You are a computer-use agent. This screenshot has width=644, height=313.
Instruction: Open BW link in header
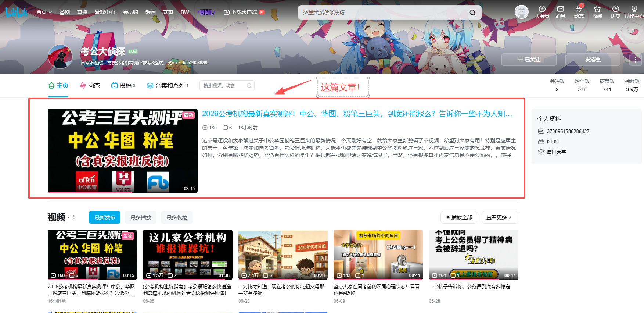click(x=185, y=12)
